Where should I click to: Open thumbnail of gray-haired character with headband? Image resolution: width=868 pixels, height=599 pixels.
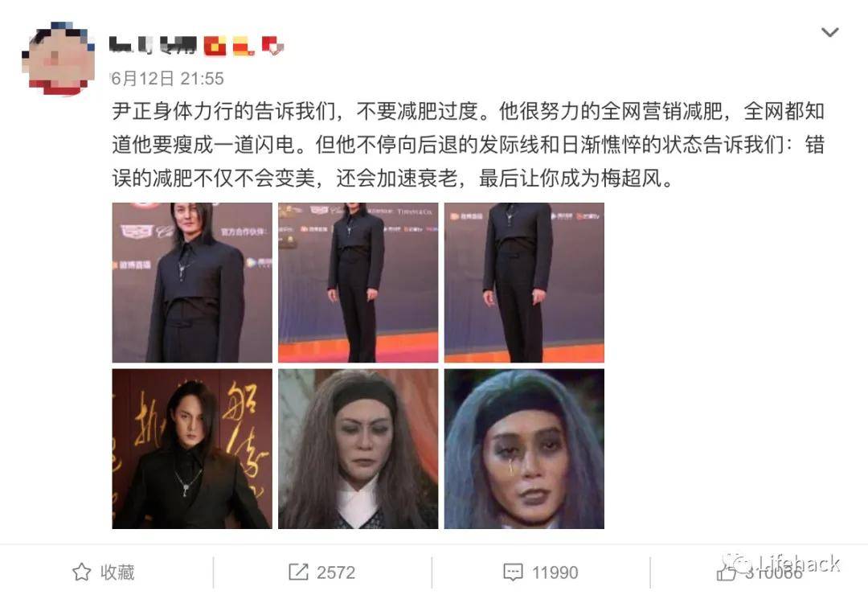pos(358,449)
